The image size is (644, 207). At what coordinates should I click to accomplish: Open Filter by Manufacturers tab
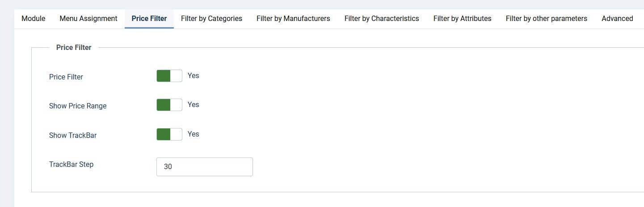coord(293,19)
